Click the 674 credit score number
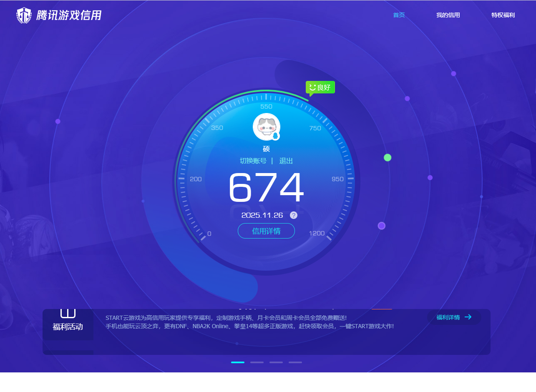The width and height of the screenshot is (536, 392). pyautogui.click(x=266, y=188)
